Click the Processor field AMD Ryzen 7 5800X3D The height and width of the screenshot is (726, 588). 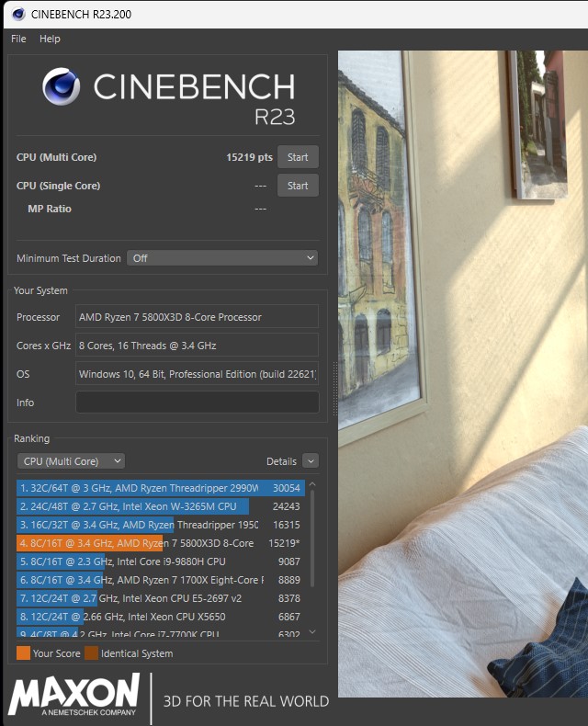(x=198, y=317)
